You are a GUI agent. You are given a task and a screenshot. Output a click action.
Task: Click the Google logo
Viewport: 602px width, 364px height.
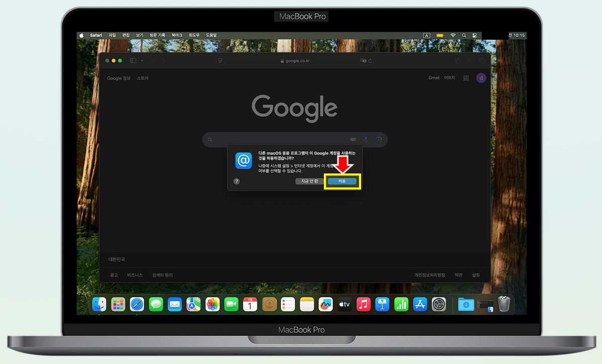(295, 108)
